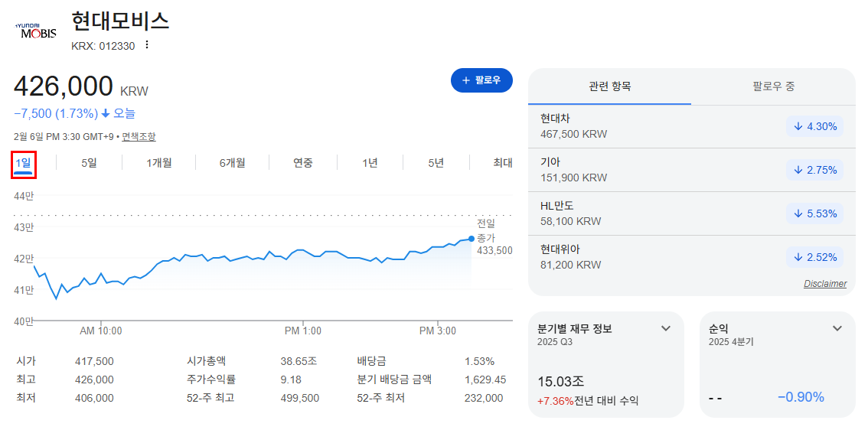Click the 52-주 최고 value 499,500
This screenshot has width=868, height=430.
(299, 398)
